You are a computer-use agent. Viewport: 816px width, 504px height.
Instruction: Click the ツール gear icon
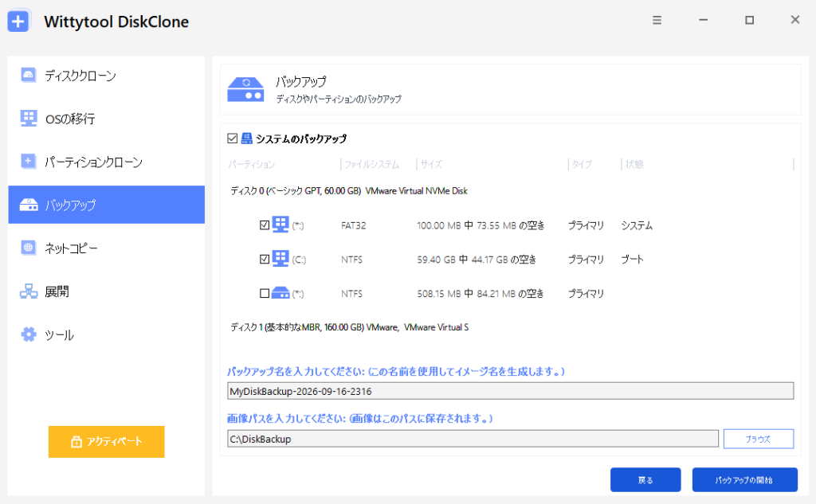tap(28, 334)
